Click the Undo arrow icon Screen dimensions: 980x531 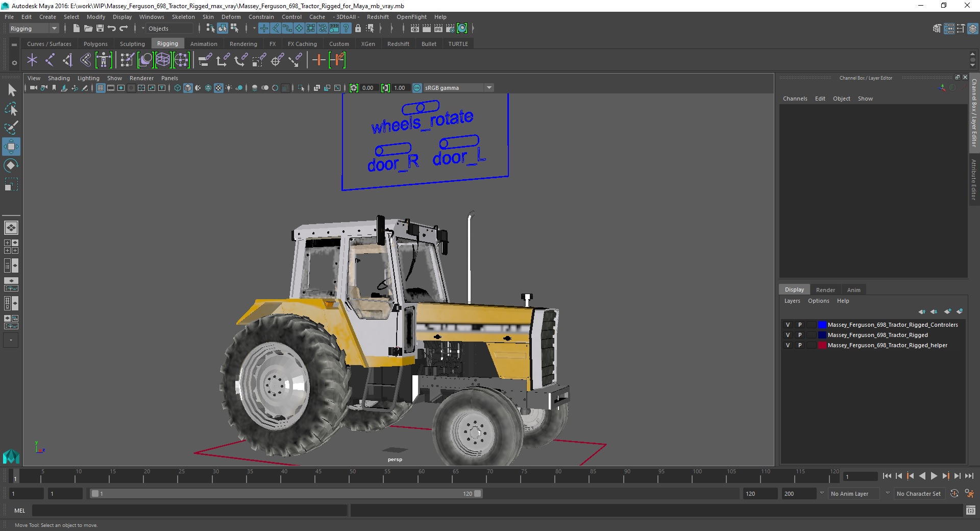(112, 29)
